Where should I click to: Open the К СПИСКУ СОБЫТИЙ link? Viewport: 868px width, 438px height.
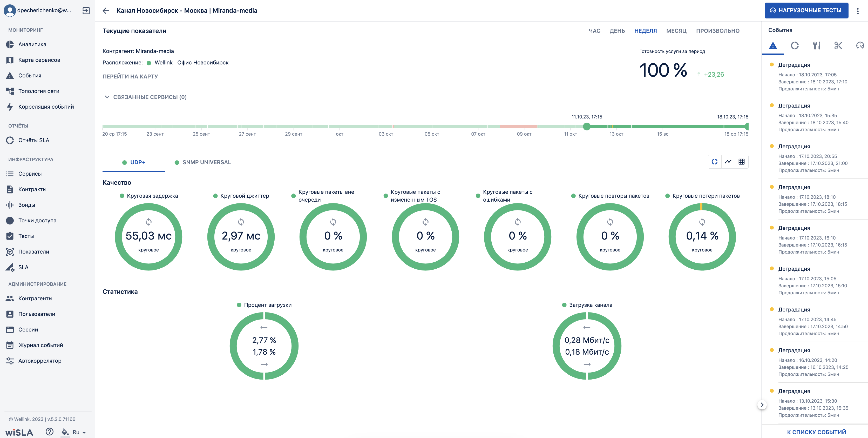(x=816, y=432)
